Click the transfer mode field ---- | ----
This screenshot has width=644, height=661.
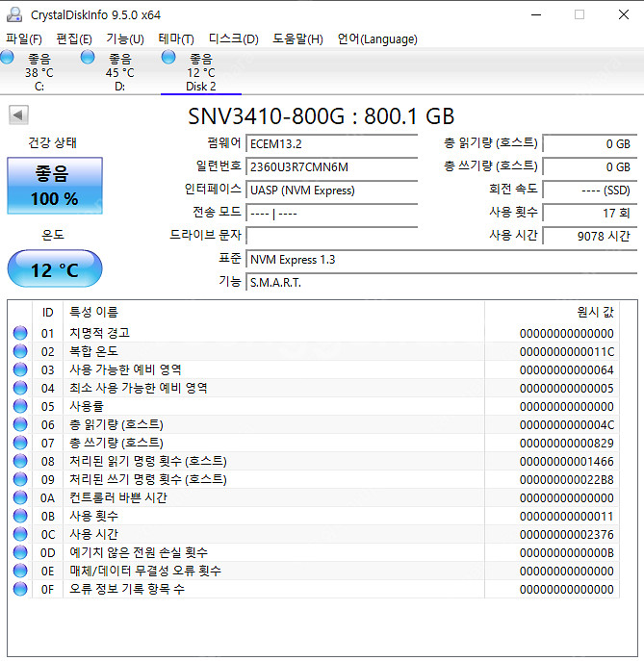[x=332, y=214]
